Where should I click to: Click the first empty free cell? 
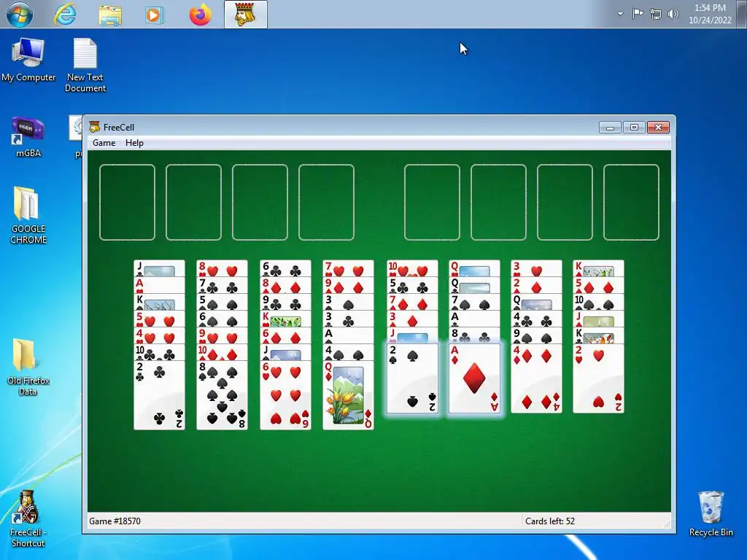[x=127, y=203]
